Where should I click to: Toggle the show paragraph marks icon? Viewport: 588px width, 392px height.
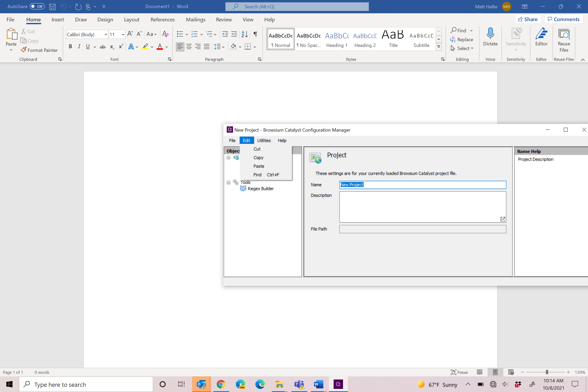pos(255,34)
